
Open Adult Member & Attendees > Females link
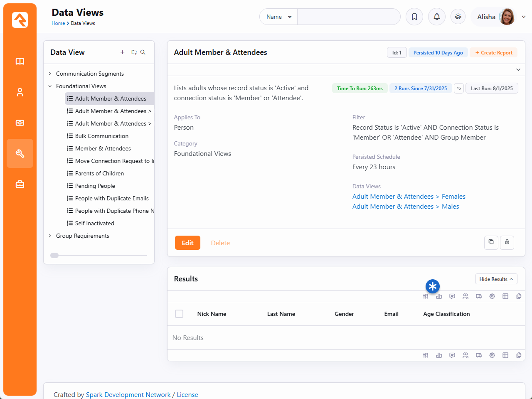[409, 197]
